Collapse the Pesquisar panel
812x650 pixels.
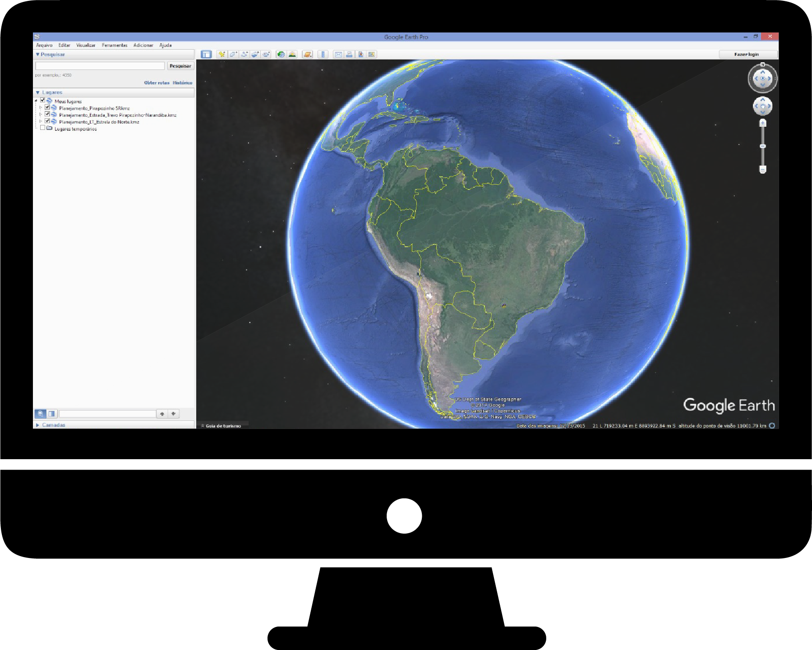[x=37, y=55]
